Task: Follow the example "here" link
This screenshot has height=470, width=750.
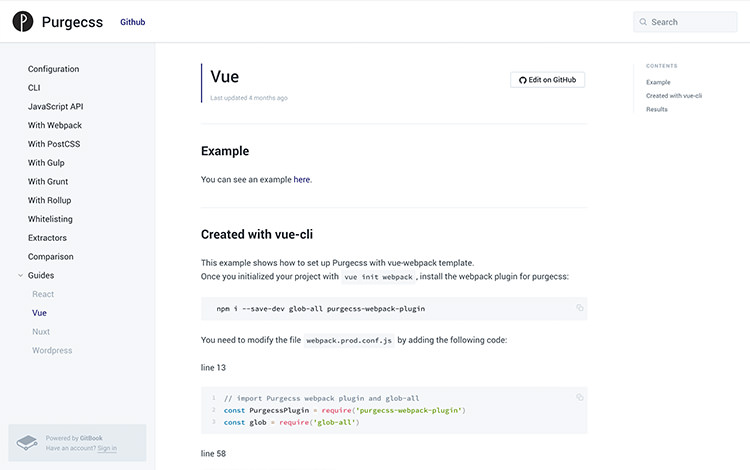Action: tap(301, 180)
